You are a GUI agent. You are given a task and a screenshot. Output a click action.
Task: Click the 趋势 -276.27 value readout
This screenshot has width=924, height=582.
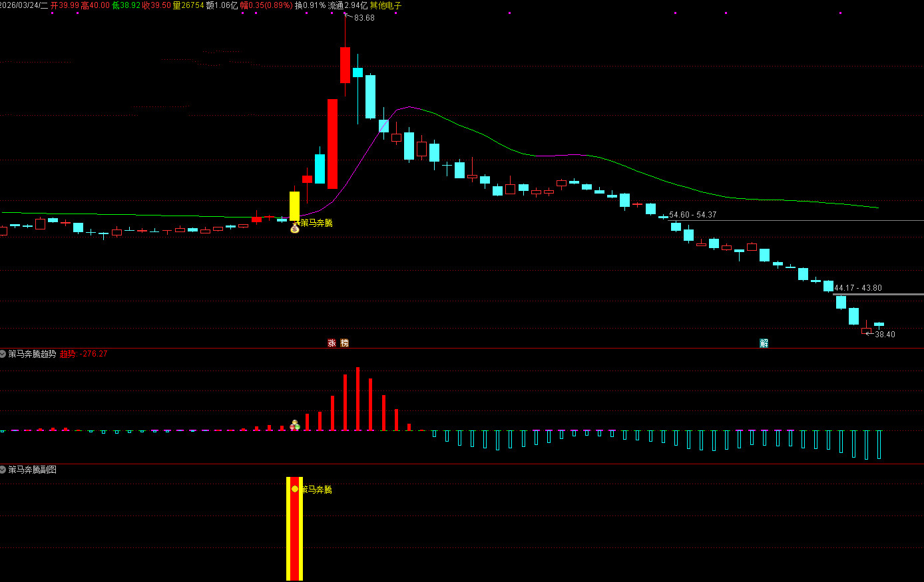[84, 354]
